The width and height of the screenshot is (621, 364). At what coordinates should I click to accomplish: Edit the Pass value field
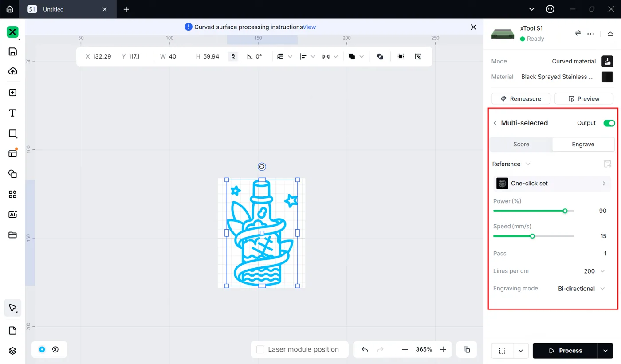click(x=605, y=254)
